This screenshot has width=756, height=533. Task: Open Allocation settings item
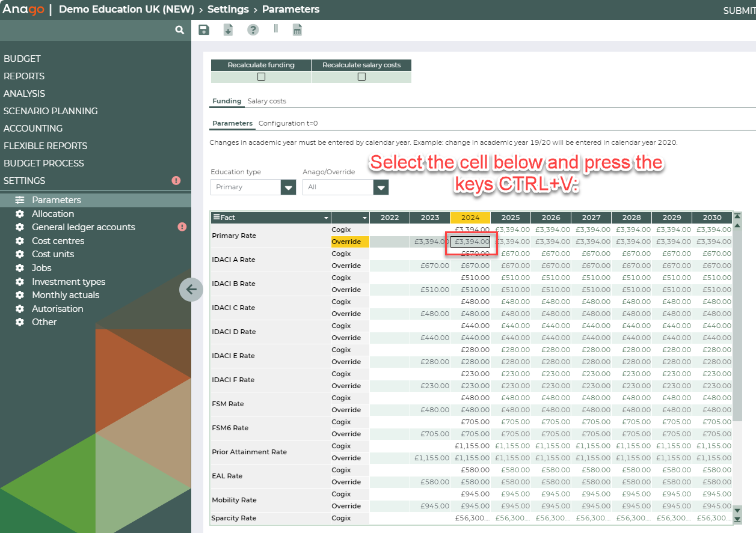[x=53, y=214]
